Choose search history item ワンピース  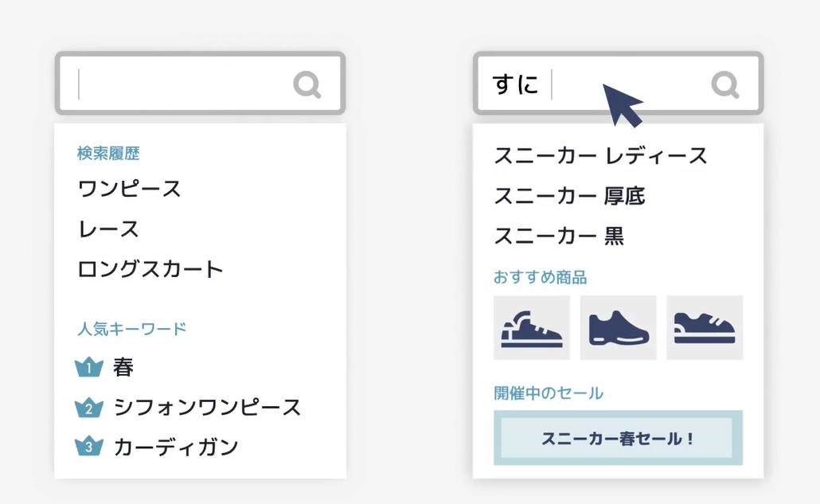point(130,189)
